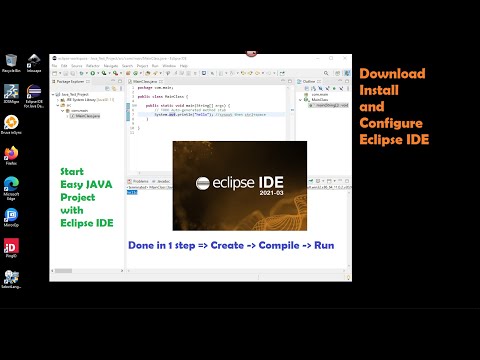Open the Project menu
This screenshot has height=360, width=480.
[142, 66]
